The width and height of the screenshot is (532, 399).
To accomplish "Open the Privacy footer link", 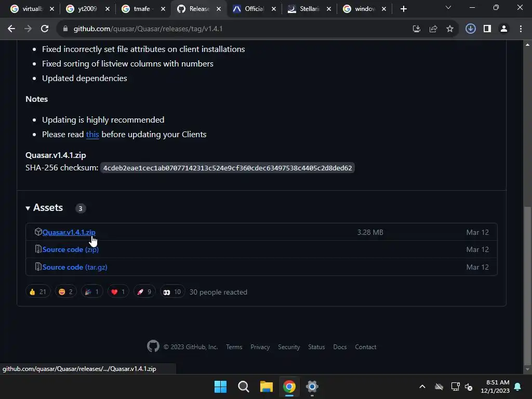I will (x=260, y=347).
